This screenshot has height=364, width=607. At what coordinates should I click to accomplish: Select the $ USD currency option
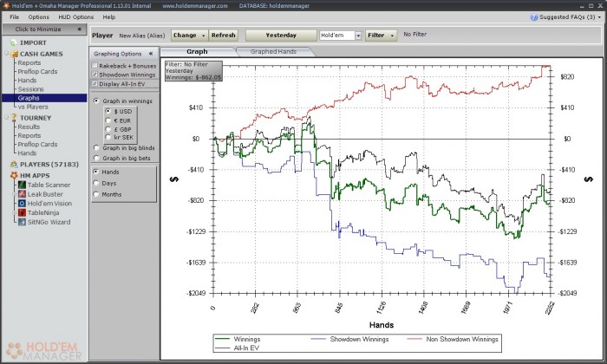pos(108,111)
